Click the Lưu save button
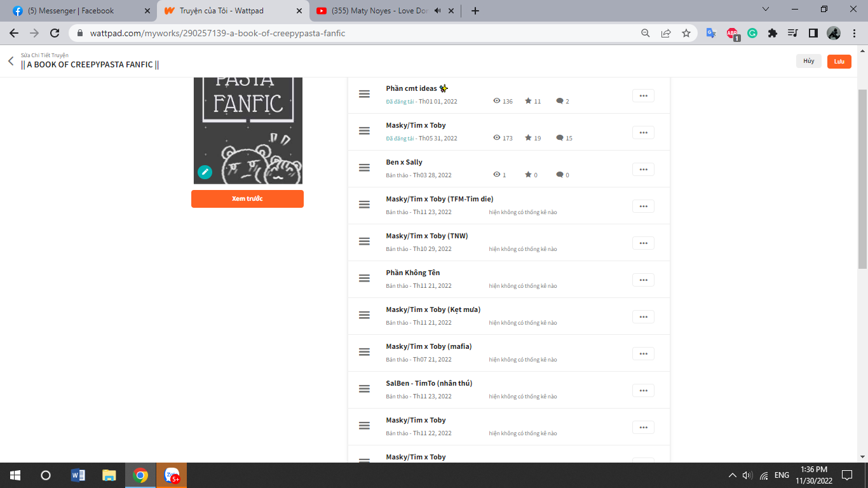This screenshot has height=488, width=868. [839, 61]
